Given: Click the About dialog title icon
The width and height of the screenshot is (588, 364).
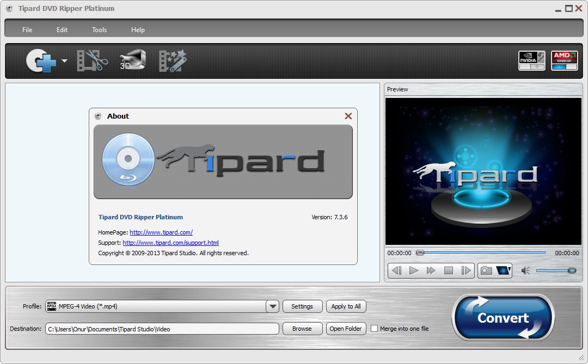Looking at the screenshot, I should pos(98,116).
